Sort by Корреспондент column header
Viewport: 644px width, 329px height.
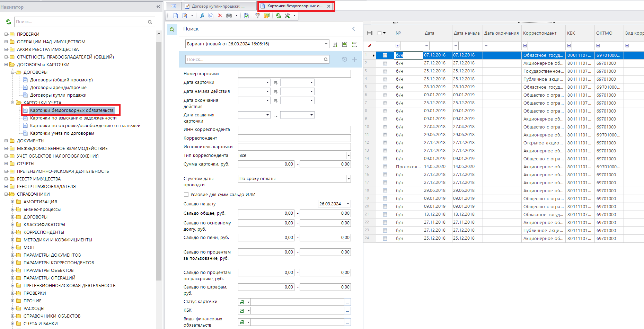(x=543, y=33)
